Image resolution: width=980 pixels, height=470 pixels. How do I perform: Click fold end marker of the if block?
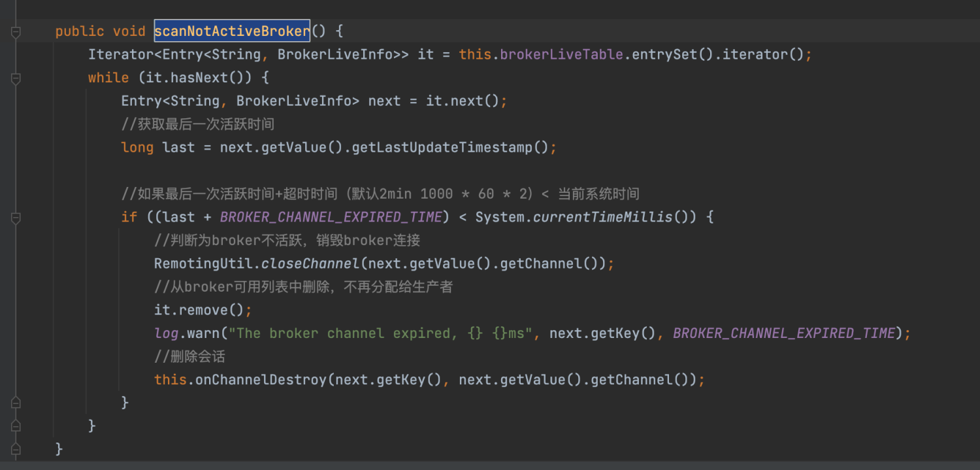16,403
